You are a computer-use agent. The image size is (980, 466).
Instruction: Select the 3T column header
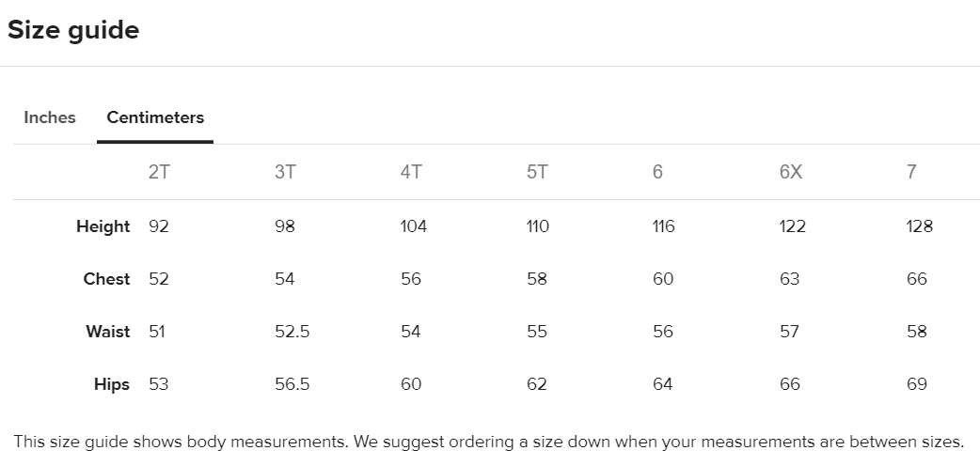click(x=285, y=172)
